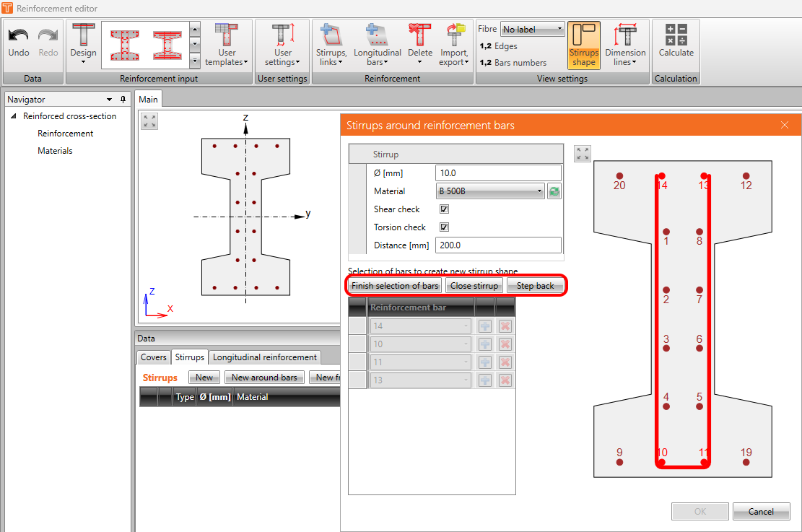The width and height of the screenshot is (802, 532).
Task: Zoom to fit in stirrup dialog preview
Action: coord(583,153)
